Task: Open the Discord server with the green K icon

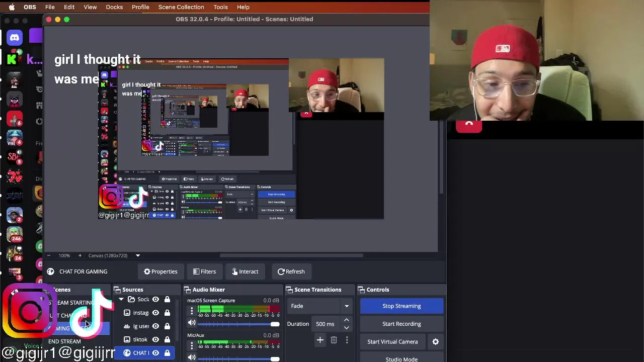Action: click(x=12, y=59)
